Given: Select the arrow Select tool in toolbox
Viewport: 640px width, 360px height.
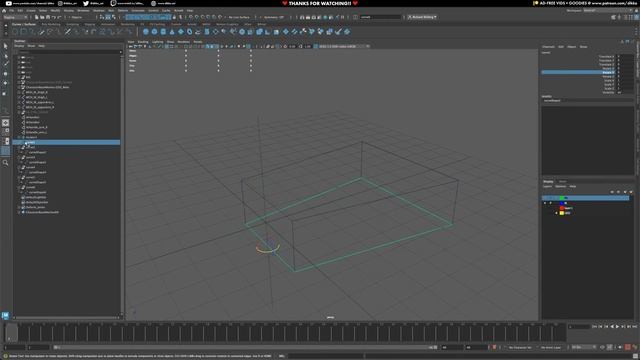Looking at the screenshot, I should click(x=6, y=46).
